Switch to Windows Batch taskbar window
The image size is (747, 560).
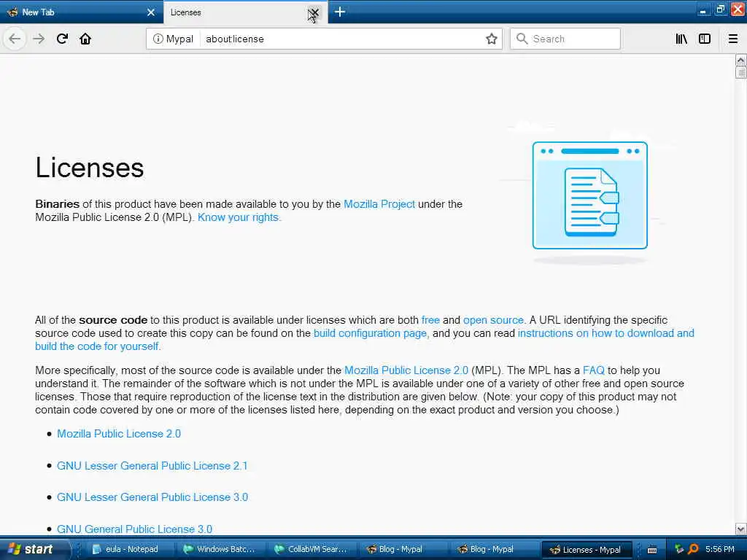coord(220,549)
